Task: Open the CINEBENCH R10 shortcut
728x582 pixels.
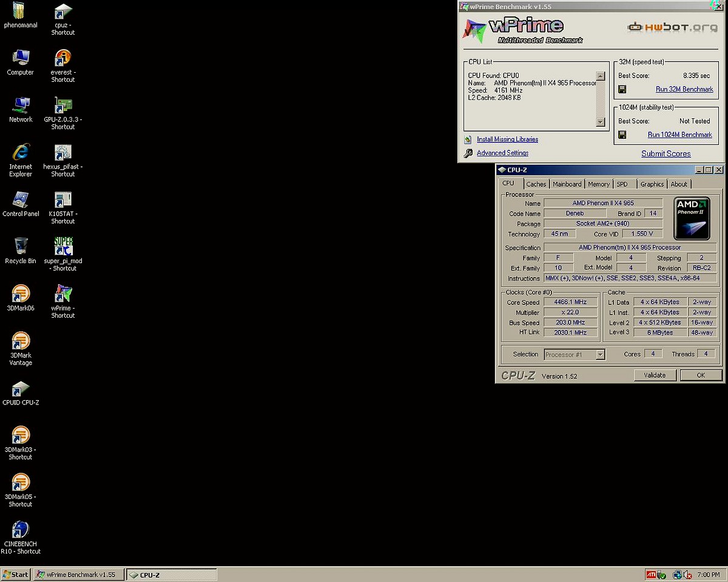Action: tap(21, 530)
